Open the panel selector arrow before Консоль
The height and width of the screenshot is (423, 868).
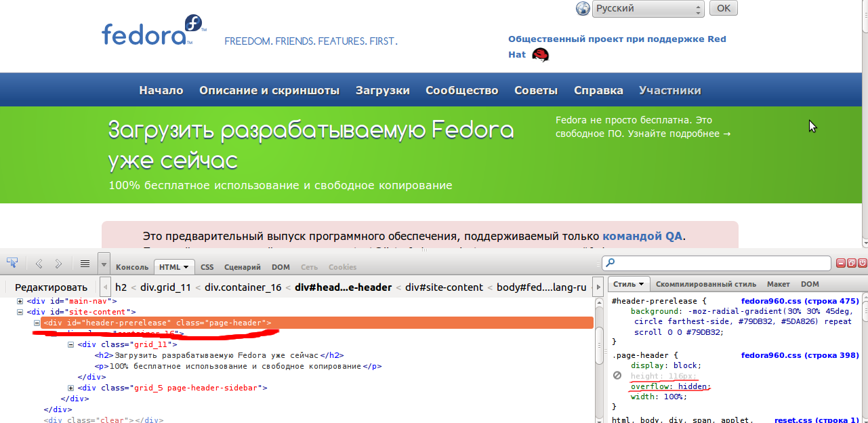[104, 263]
